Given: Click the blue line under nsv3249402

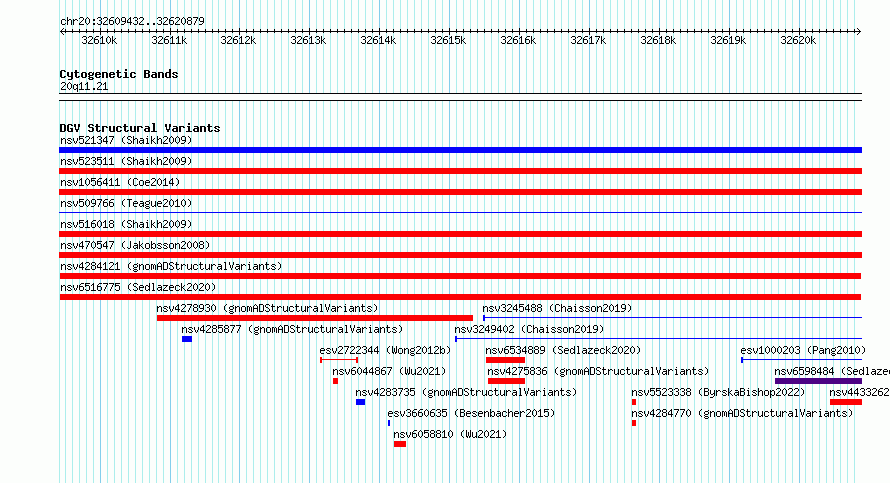Looking at the screenshot, I should pos(658,339).
